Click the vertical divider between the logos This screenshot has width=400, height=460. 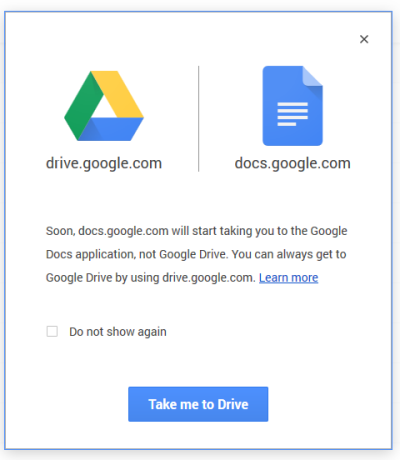[x=199, y=119]
